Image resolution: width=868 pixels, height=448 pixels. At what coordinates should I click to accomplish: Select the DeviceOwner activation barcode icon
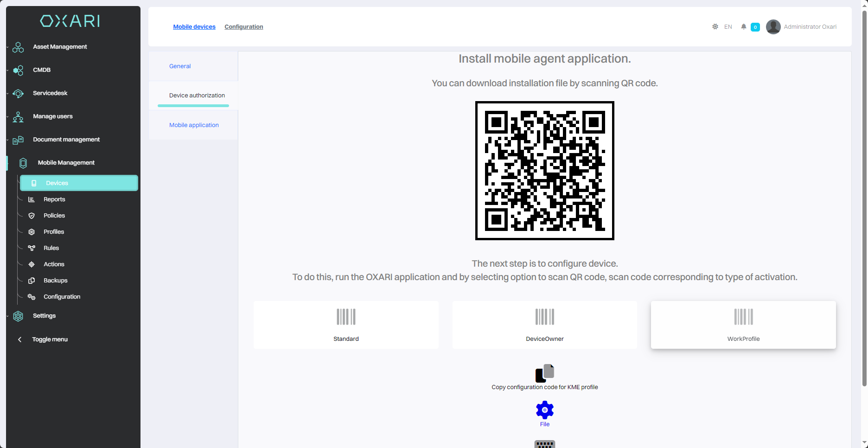pos(544,317)
